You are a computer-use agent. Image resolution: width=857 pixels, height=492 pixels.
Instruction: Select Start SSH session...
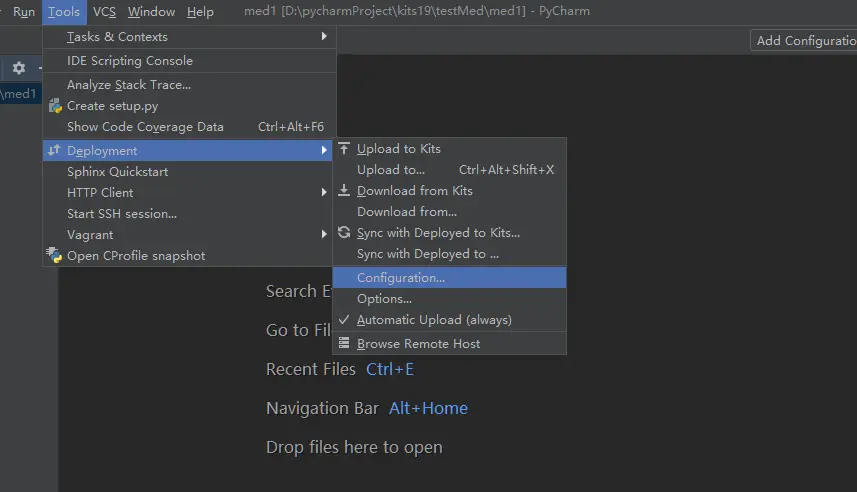pyautogui.click(x=189, y=214)
